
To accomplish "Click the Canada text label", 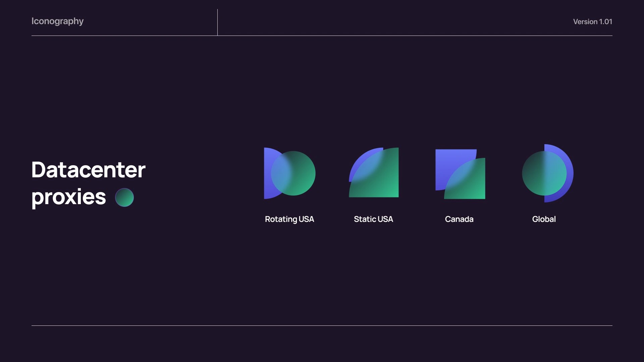I will click(459, 219).
